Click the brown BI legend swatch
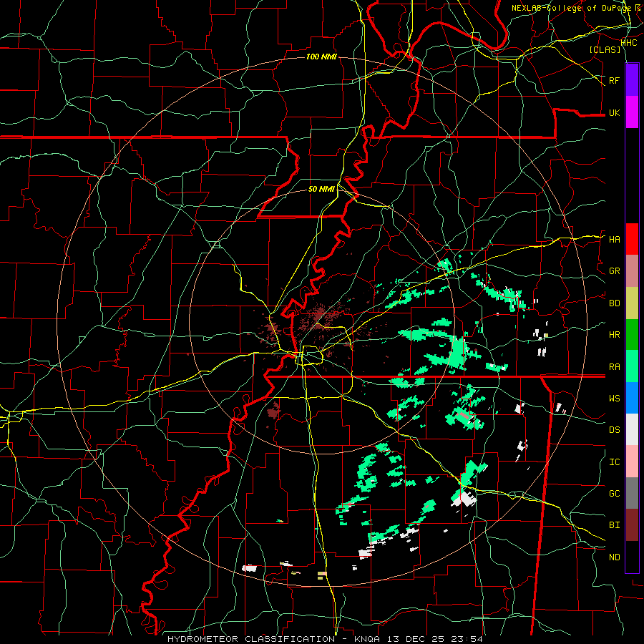This screenshot has height=644, width=644. coord(632,525)
